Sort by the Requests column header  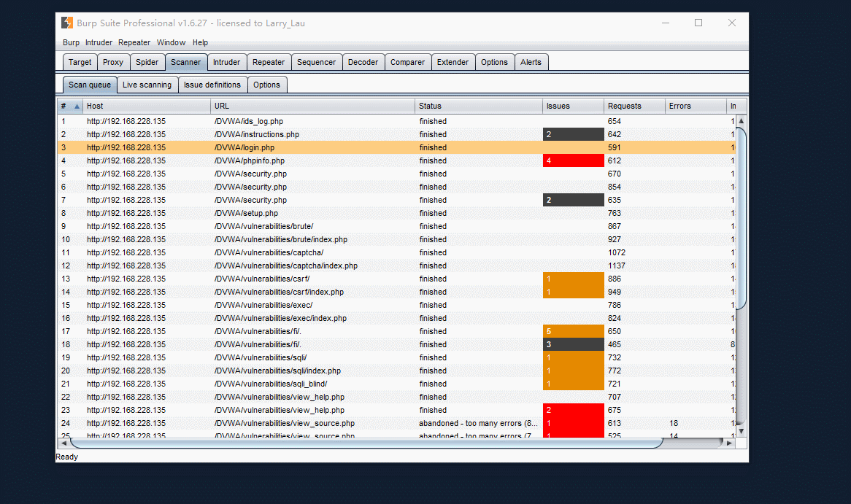click(634, 106)
